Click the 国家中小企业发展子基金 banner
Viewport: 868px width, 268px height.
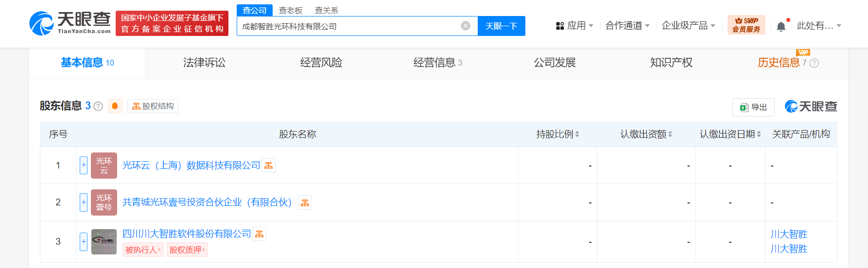pyautogui.click(x=172, y=23)
